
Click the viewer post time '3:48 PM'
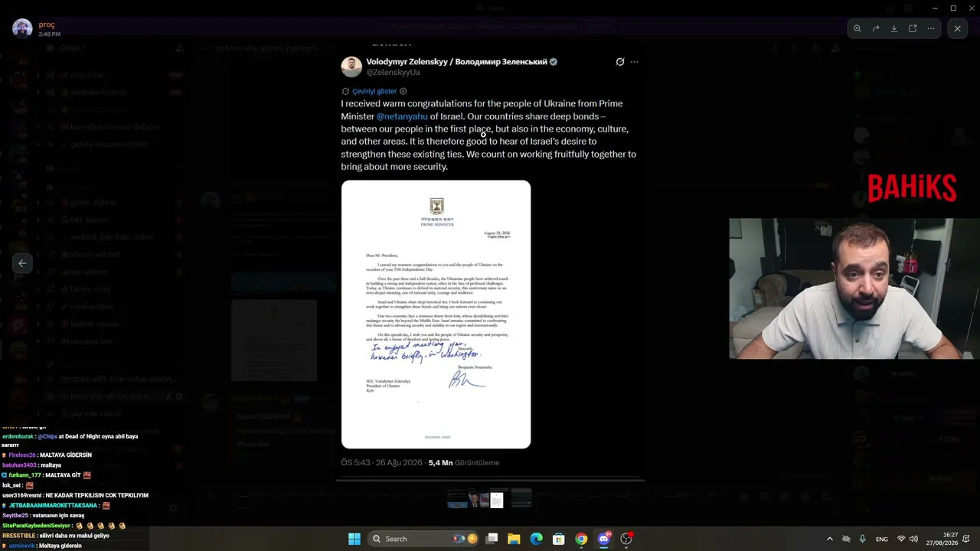50,34
